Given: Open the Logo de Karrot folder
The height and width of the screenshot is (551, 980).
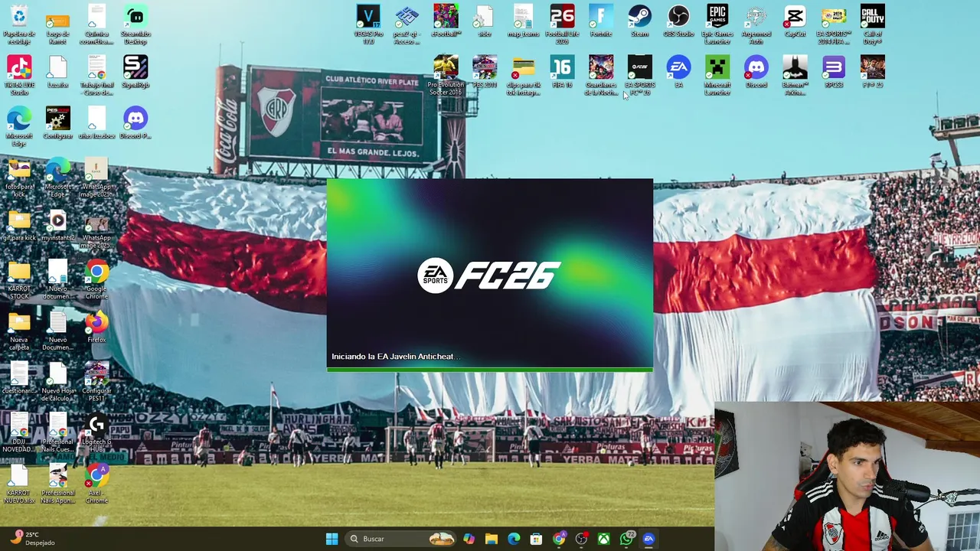Looking at the screenshot, I should (x=57, y=24).
